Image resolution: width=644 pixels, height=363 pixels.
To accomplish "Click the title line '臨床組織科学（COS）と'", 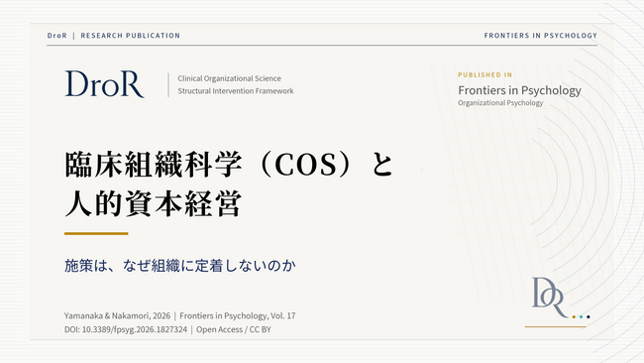I will [229, 164].
